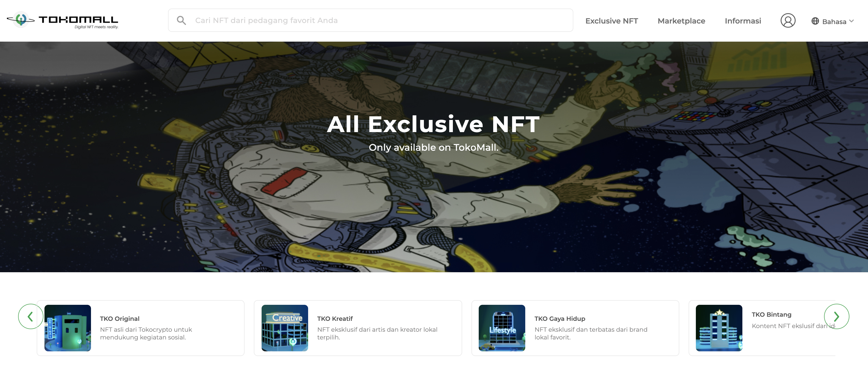The image size is (868, 379).
Task: Open the Exclusive NFT menu
Action: click(x=611, y=21)
